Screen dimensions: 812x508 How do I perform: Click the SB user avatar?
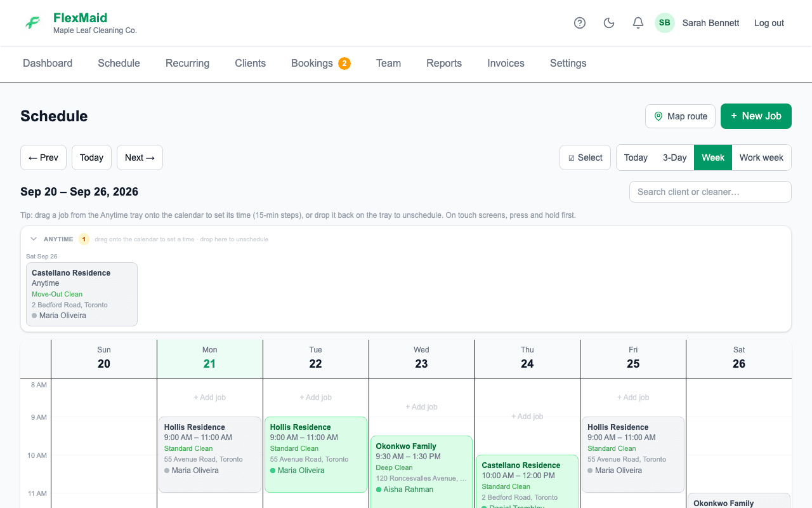665,23
